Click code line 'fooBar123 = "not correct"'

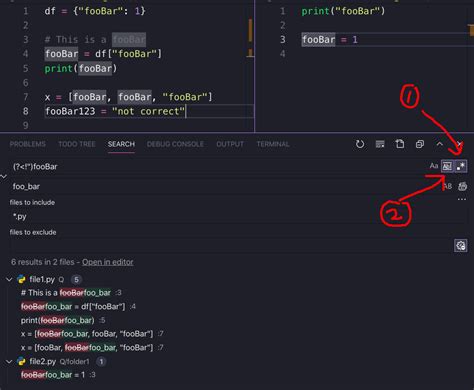coord(115,111)
